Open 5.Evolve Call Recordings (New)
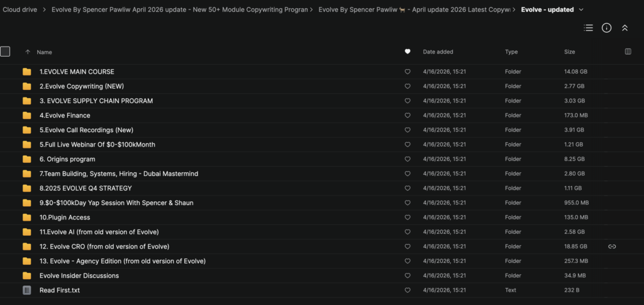 86,130
